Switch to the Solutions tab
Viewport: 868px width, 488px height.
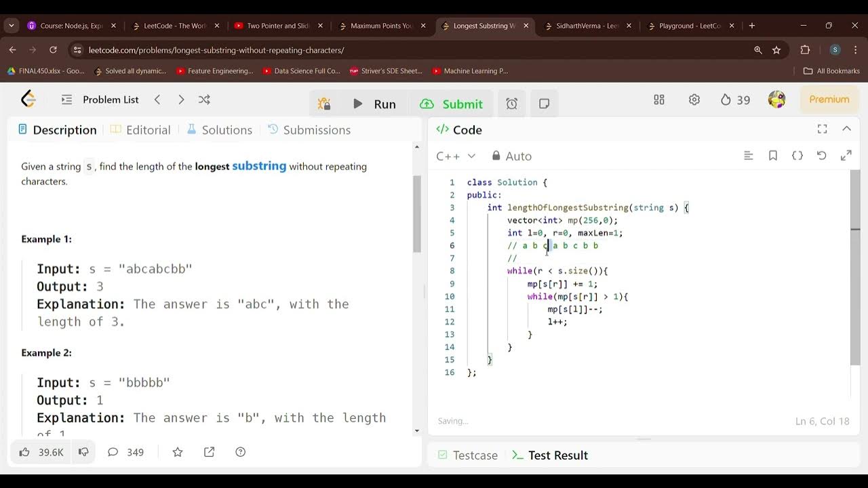pyautogui.click(x=219, y=129)
